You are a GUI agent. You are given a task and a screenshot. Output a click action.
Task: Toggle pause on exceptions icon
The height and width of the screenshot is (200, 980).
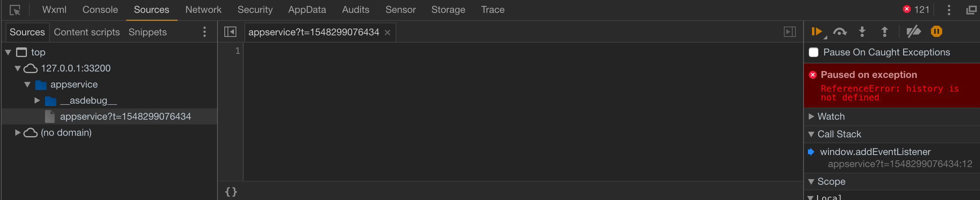tap(937, 32)
